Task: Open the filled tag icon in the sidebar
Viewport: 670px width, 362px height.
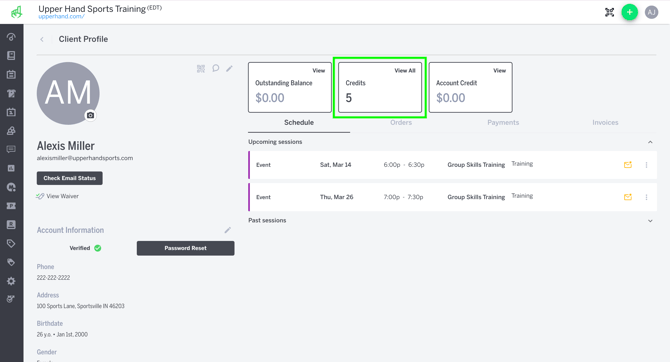Action: pos(11,262)
